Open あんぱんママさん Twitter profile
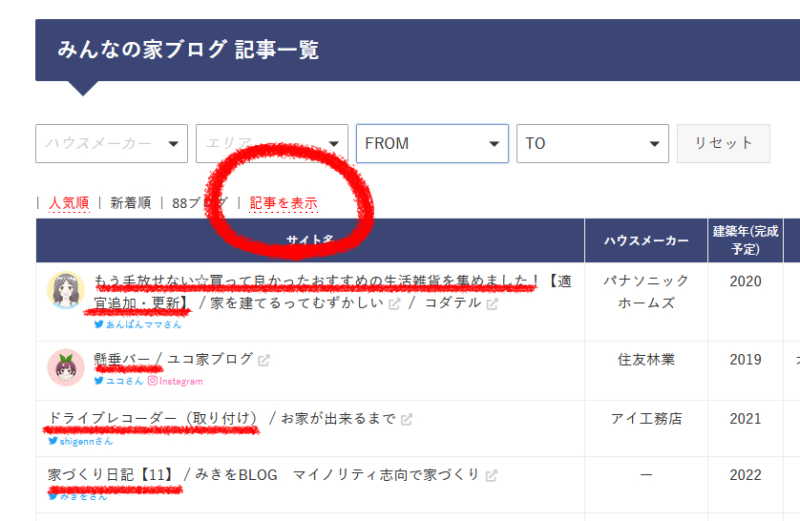This screenshot has width=800, height=521. pos(138,325)
